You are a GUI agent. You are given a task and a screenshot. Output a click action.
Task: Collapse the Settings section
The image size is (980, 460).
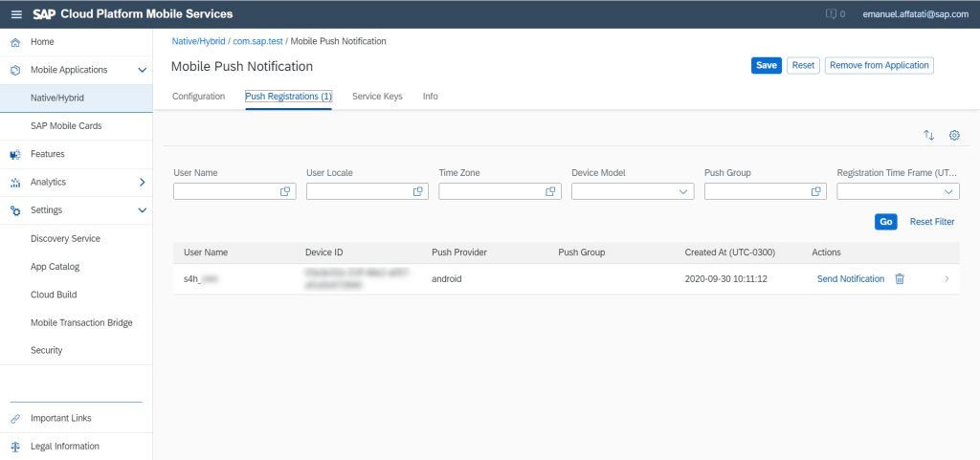pyautogui.click(x=142, y=210)
